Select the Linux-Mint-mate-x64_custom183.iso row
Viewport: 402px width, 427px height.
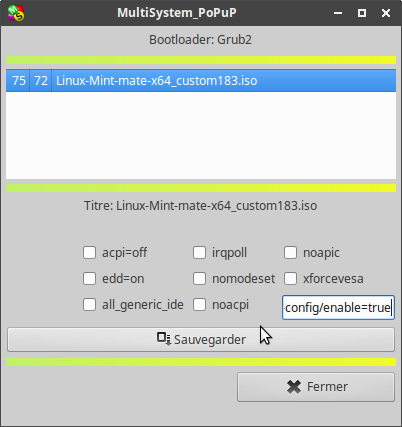click(201, 81)
